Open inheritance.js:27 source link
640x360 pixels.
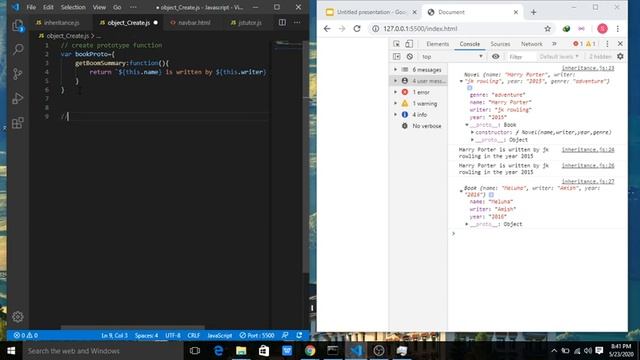click(x=588, y=182)
